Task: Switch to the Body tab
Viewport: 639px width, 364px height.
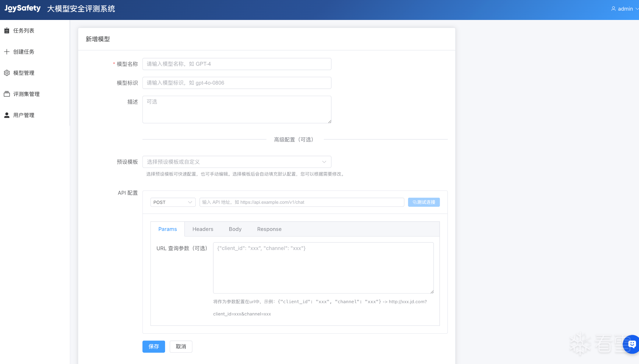Action: [235, 229]
